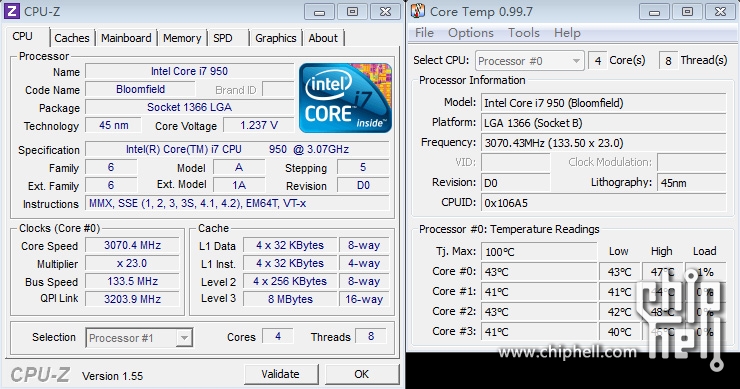Open the SPD tab
This screenshot has height=389, width=740.
pos(223,38)
